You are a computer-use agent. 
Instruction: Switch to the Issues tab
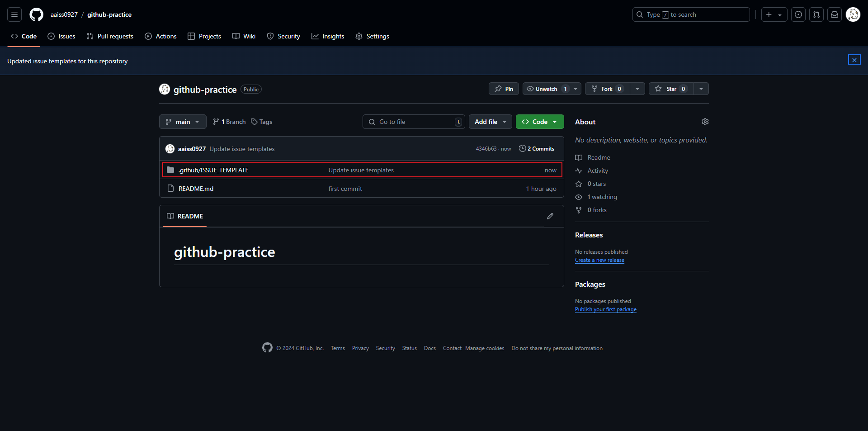pos(61,36)
